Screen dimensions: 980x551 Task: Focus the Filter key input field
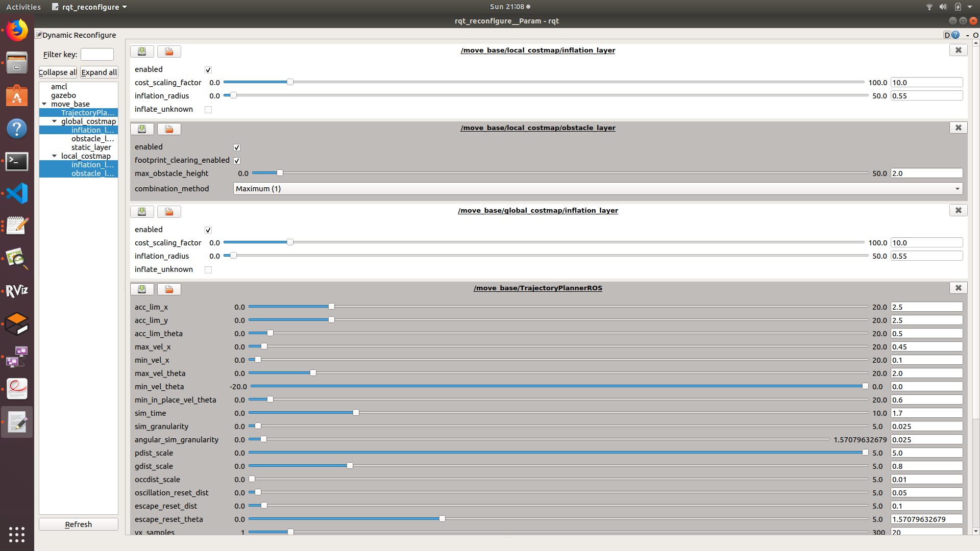97,55
